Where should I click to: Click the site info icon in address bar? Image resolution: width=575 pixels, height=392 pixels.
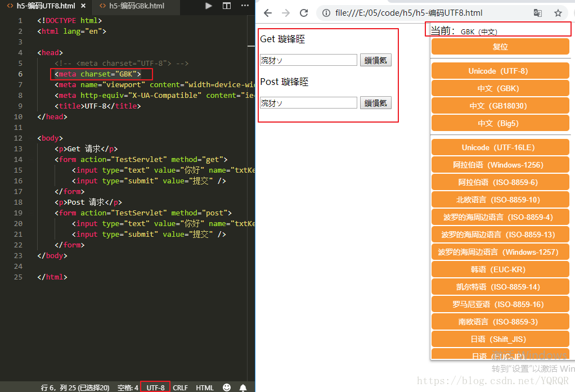click(326, 13)
